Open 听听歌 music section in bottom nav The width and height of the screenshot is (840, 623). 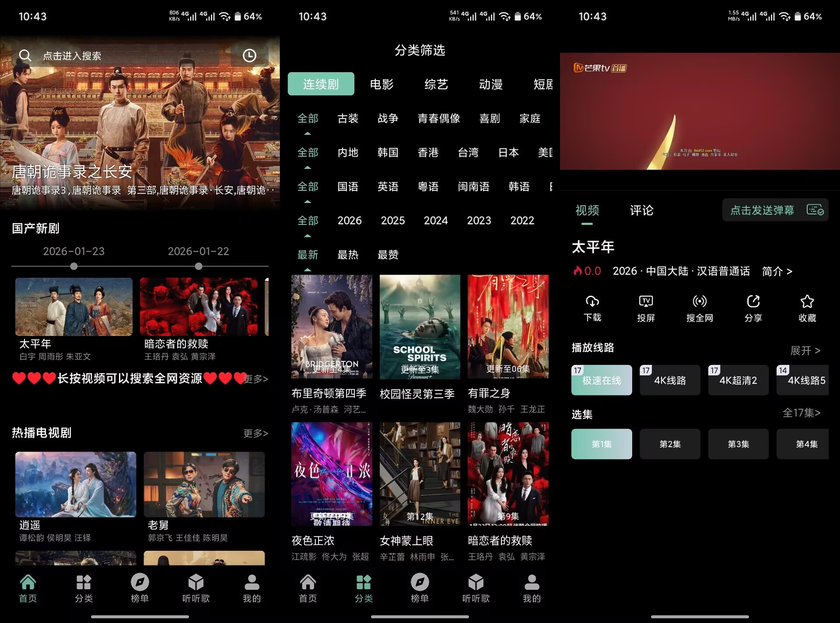pos(196,588)
